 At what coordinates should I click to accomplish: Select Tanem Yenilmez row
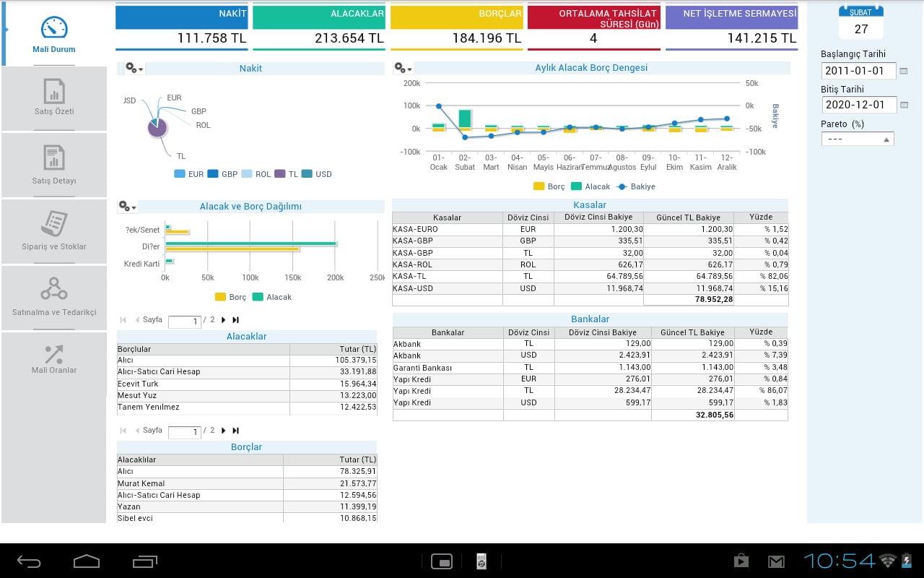[247, 407]
